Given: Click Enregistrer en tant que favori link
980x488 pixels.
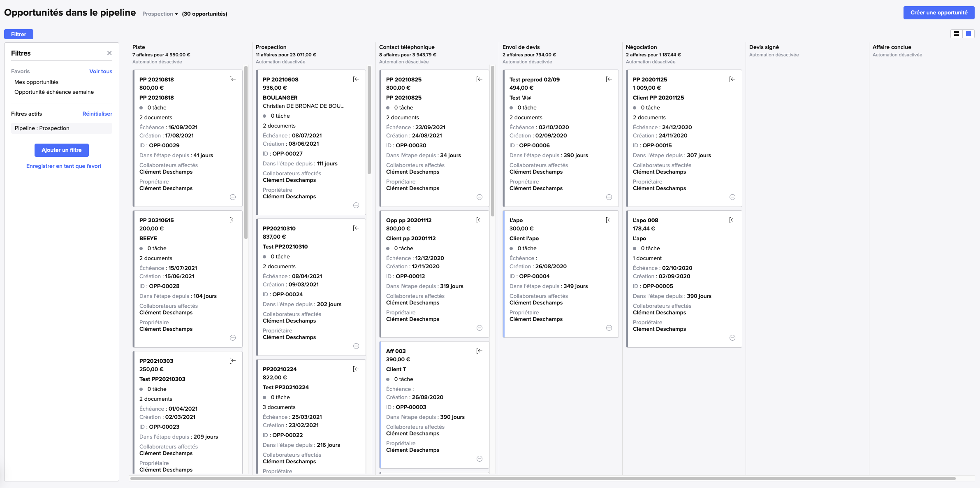Looking at the screenshot, I should point(64,166).
